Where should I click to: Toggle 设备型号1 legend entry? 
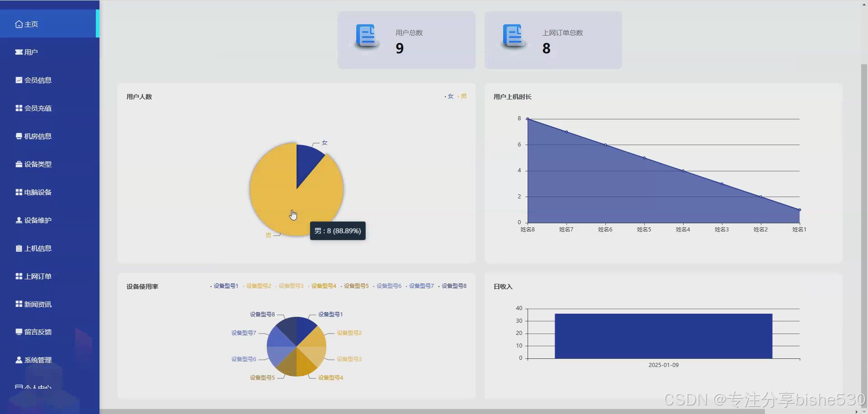pyautogui.click(x=224, y=286)
